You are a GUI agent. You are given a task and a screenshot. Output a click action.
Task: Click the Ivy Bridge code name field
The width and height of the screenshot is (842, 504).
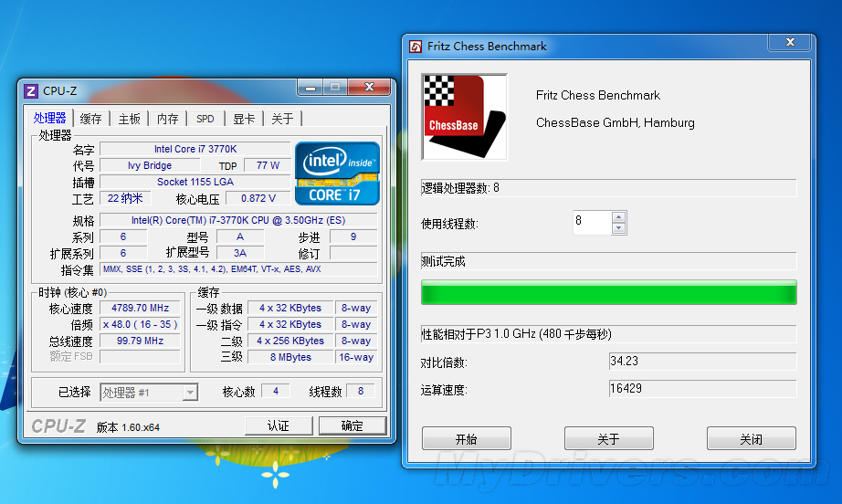[150, 166]
